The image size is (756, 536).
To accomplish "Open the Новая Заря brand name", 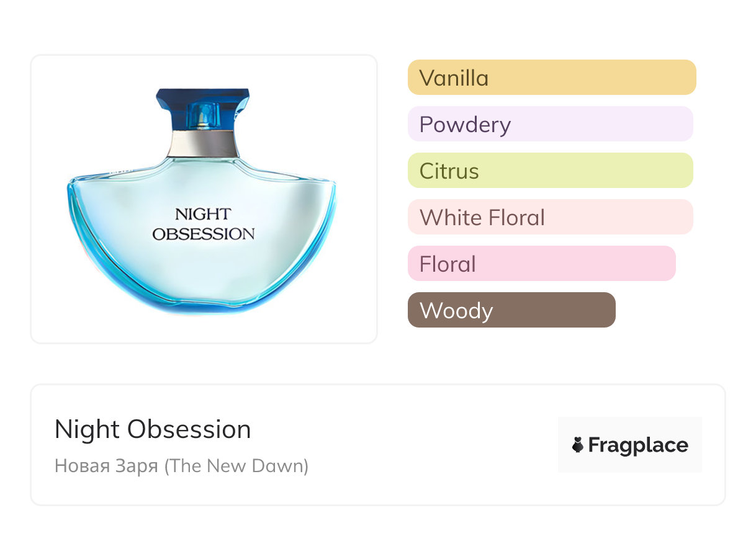I will [106, 466].
